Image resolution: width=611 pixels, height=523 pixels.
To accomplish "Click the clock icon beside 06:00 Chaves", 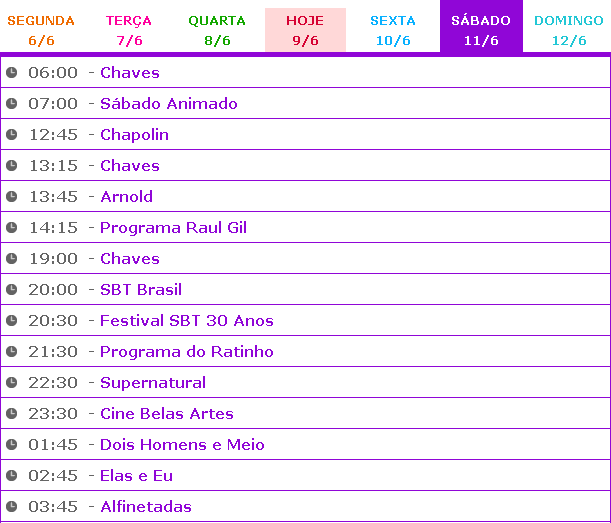I will pos(12,73).
